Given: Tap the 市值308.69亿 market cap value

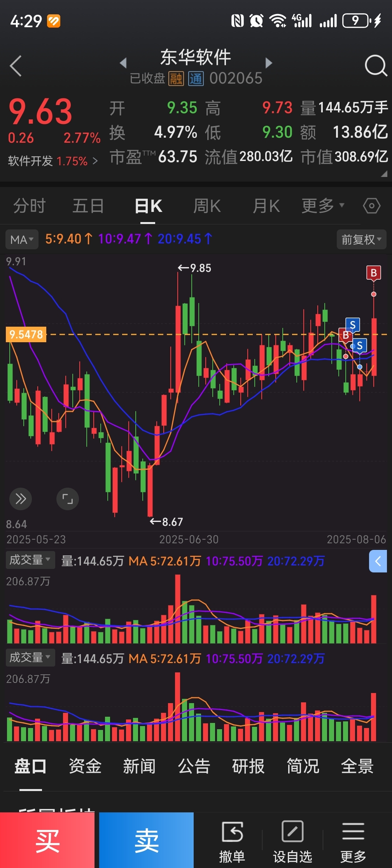Looking at the screenshot, I should (x=344, y=157).
